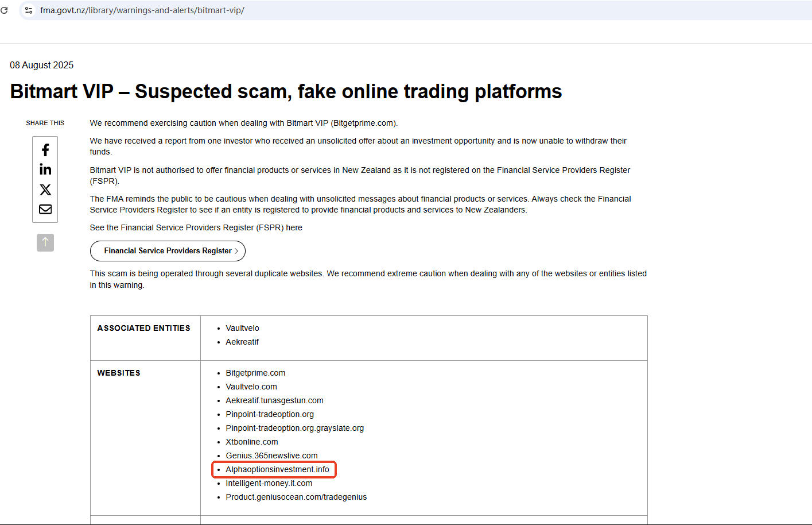Screen dimensions: 812x525
Task: Click the Bitmart VIP page headline
Action: (286, 91)
